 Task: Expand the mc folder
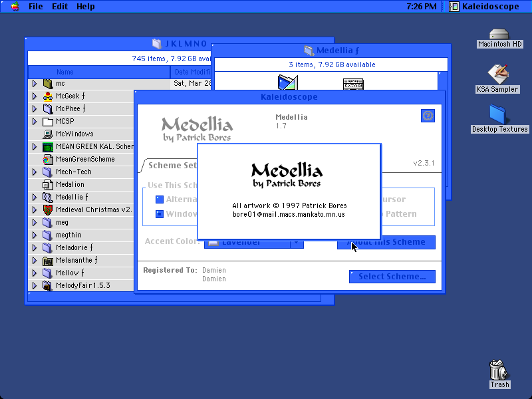[35, 84]
